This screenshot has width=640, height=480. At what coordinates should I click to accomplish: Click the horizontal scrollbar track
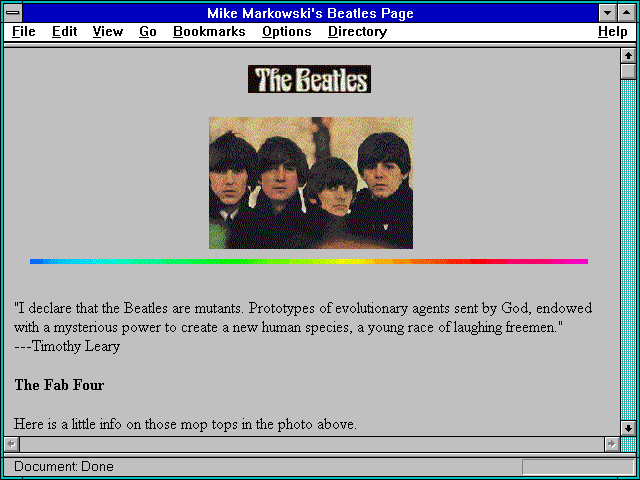point(312,444)
